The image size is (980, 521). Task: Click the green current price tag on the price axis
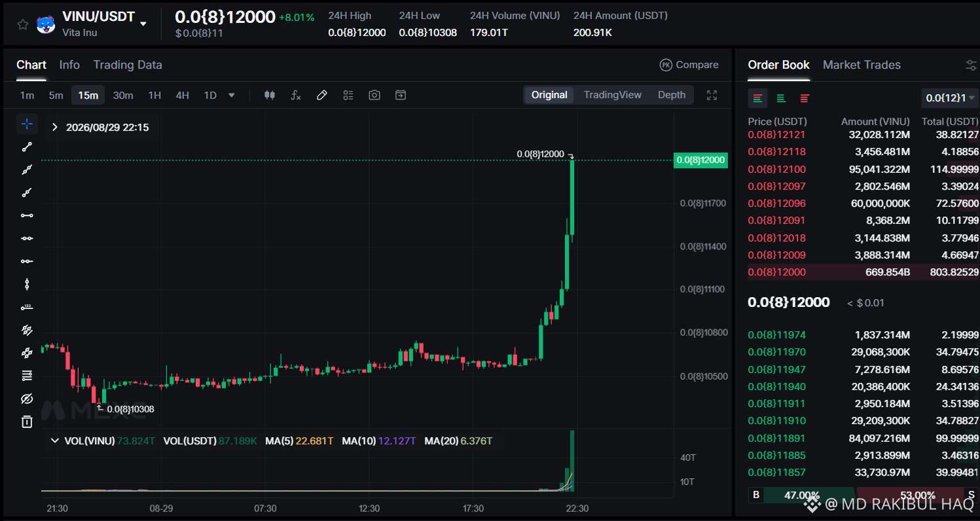[x=700, y=160]
